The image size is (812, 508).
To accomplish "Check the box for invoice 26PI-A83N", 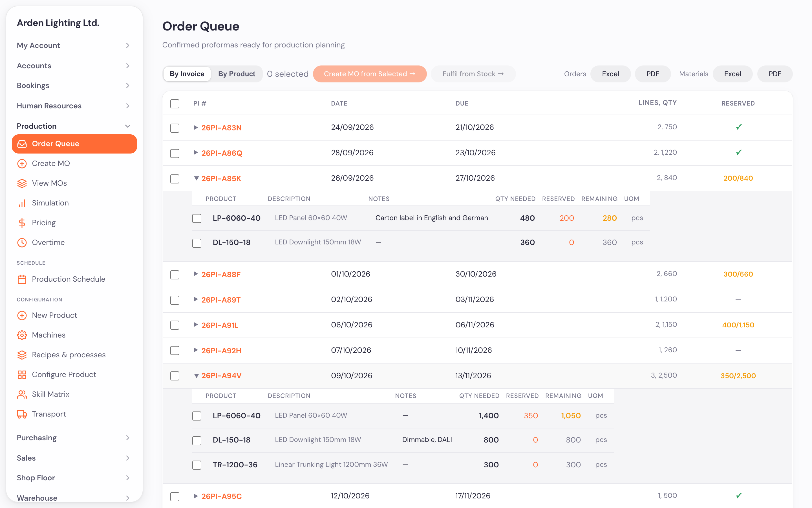I will click(x=175, y=128).
